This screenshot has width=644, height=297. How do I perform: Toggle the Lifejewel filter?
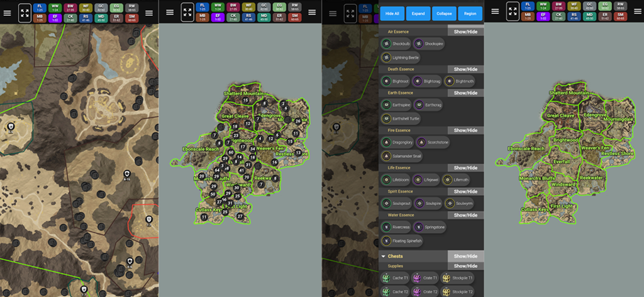coord(426,179)
